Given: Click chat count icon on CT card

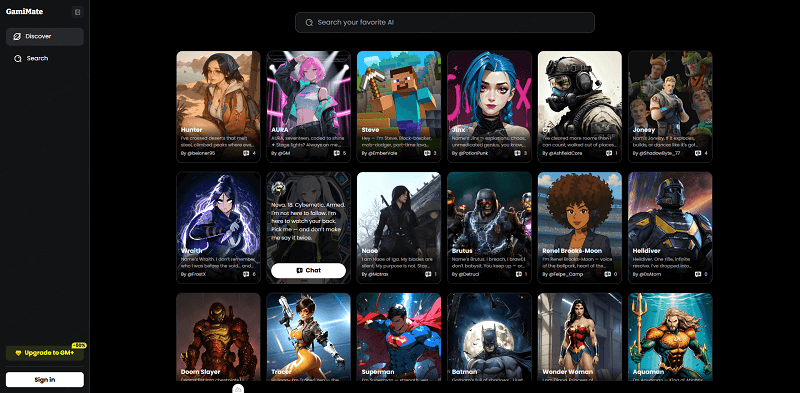Looking at the screenshot, I should [608, 153].
